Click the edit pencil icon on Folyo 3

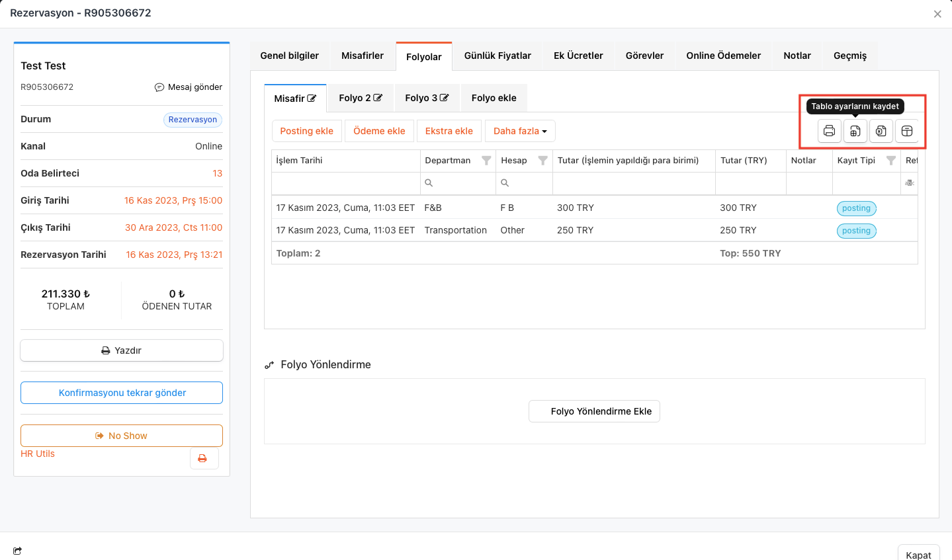coord(445,98)
